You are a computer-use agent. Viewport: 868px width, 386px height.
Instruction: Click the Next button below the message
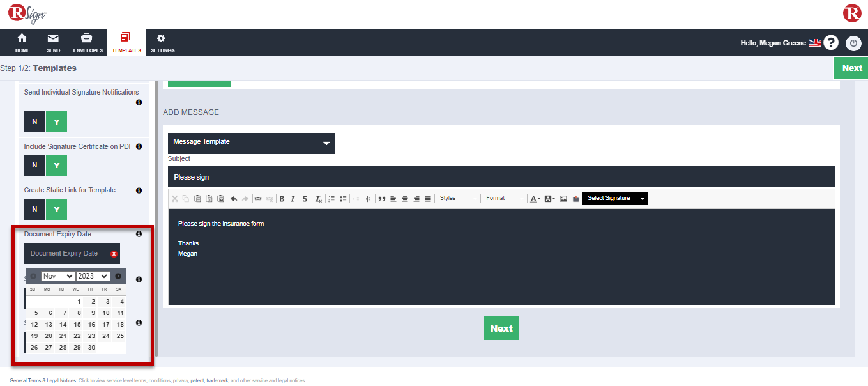coord(501,328)
